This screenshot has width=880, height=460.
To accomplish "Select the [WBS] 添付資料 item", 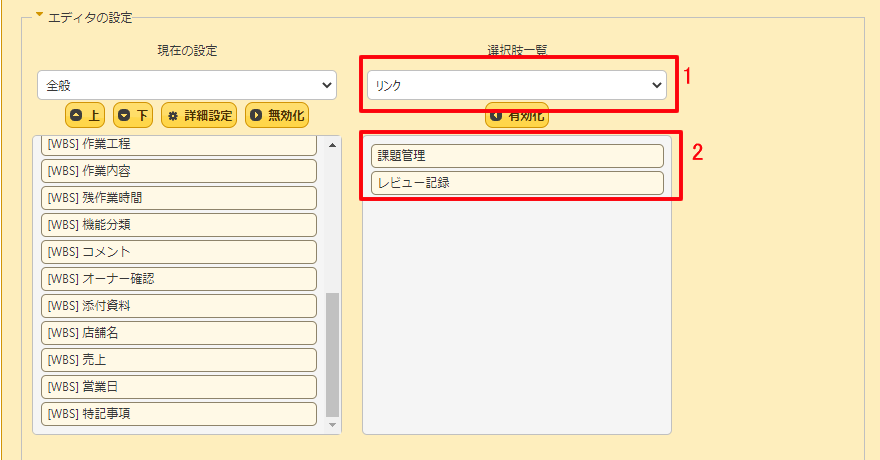I will click(179, 306).
